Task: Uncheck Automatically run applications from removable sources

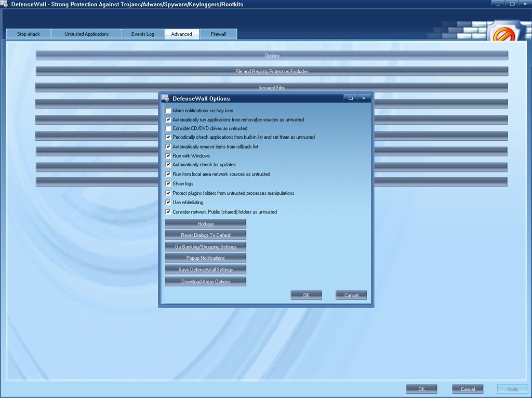Action: (168, 120)
